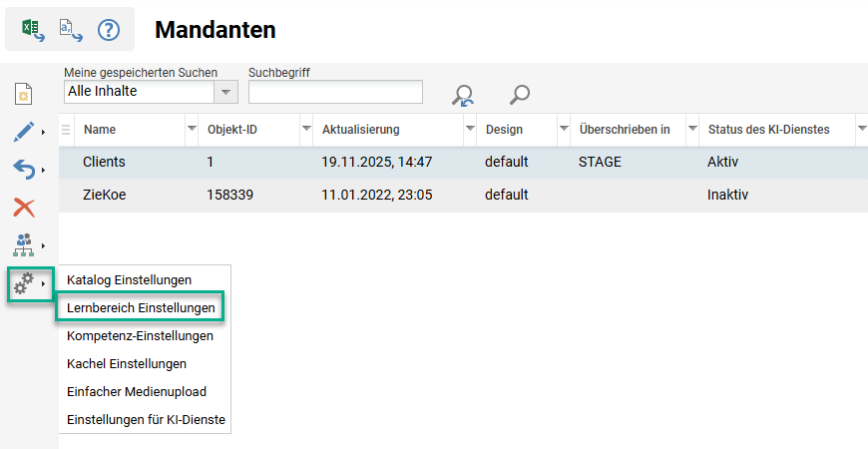Click the reset search magnifier icon
The height and width of the screenshot is (449, 868).
click(462, 95)
